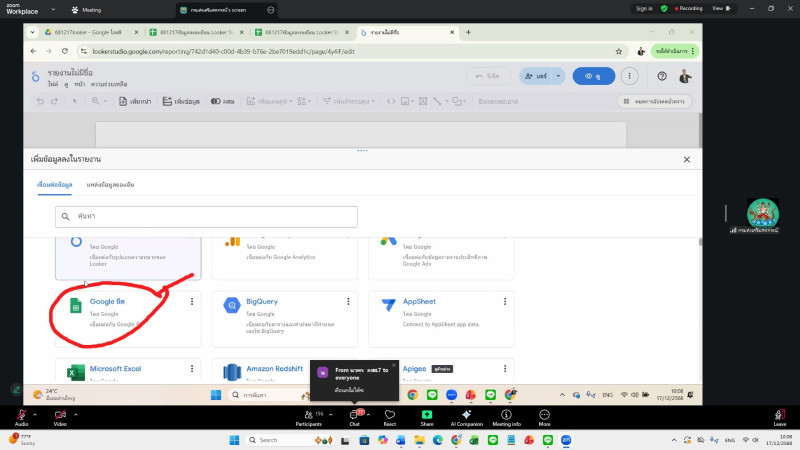
Task: Select the Google Sheets connector icon
Action: coord(75,306)
